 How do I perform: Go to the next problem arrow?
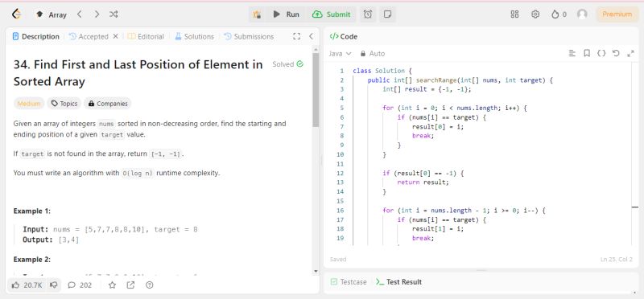[x=97, y=14]
